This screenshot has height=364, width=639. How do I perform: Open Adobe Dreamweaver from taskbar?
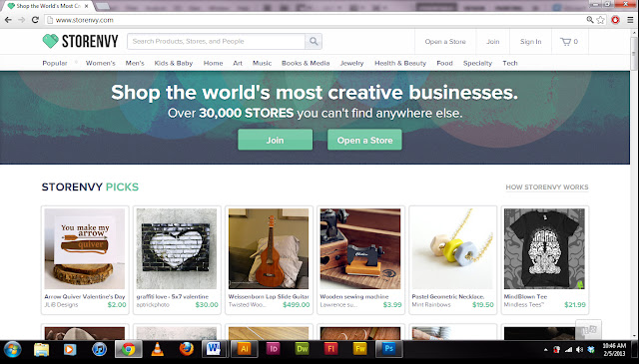click(302, 349)
